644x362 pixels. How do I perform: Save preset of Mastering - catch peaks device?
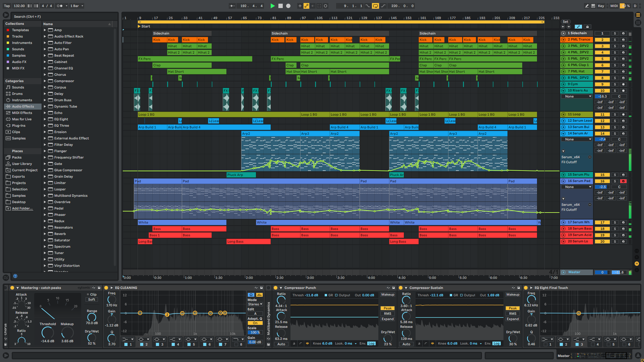[99, 288]
